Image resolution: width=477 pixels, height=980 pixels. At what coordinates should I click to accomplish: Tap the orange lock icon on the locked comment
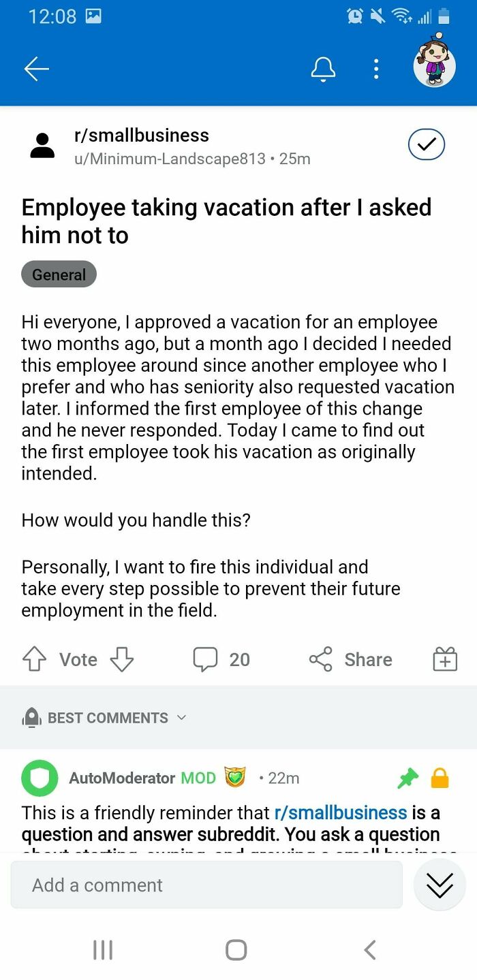coord(440,778)
